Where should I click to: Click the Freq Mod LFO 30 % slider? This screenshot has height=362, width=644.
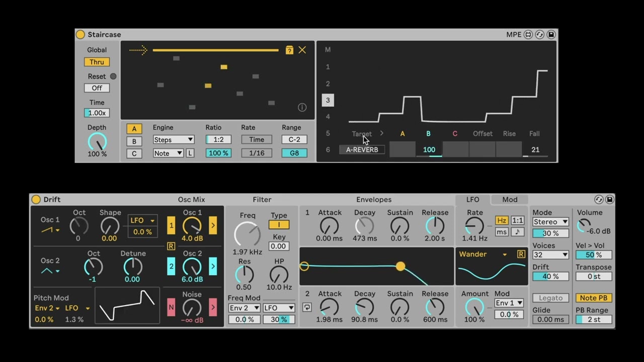click(x=279, y=320)
